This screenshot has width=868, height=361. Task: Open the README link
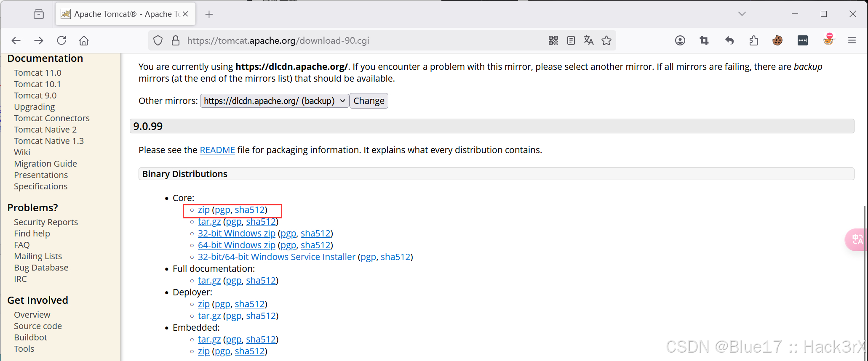(217, 150)
